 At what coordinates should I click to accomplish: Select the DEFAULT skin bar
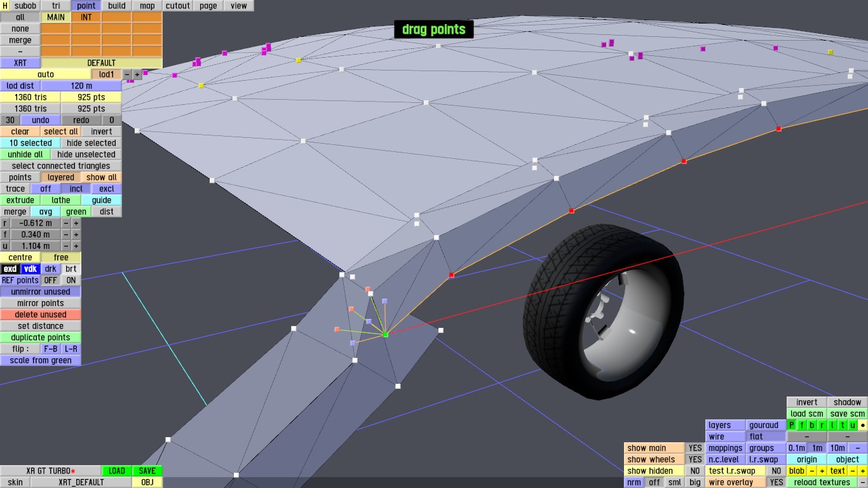(x=102, y=63)
